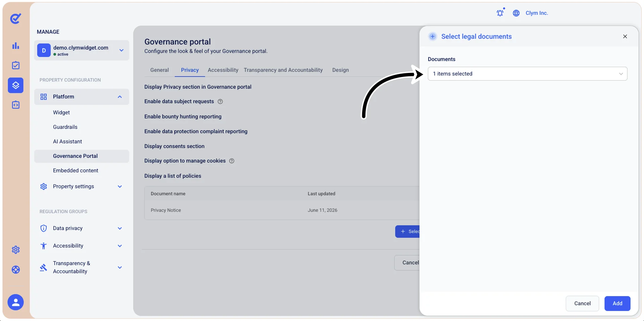Viewport: 644px width, 321px height.
Task: Open the help lifebuoy icon
Action: pos(16,270)
